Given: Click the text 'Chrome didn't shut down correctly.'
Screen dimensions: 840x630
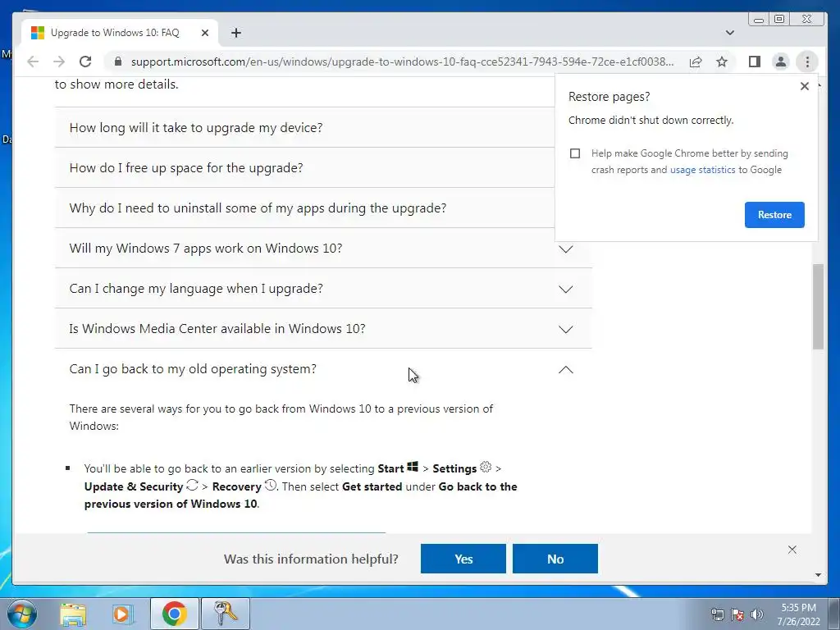Looking at the screenshot, I should click(x=651, y=121).
